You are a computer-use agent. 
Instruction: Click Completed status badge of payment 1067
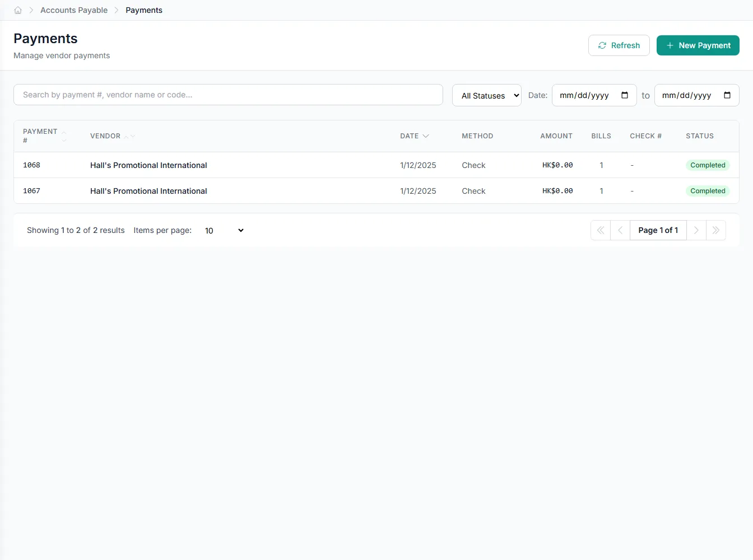tap(708, 191)
